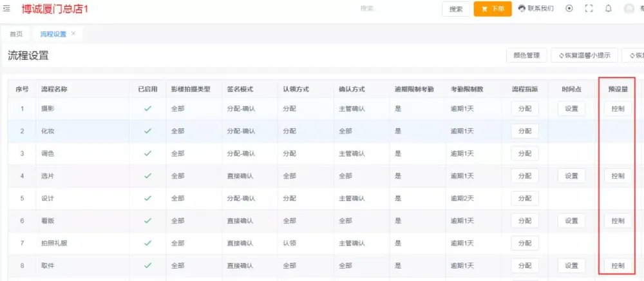
Task: Open 颜色管理 color management
Action: (526, 55)
